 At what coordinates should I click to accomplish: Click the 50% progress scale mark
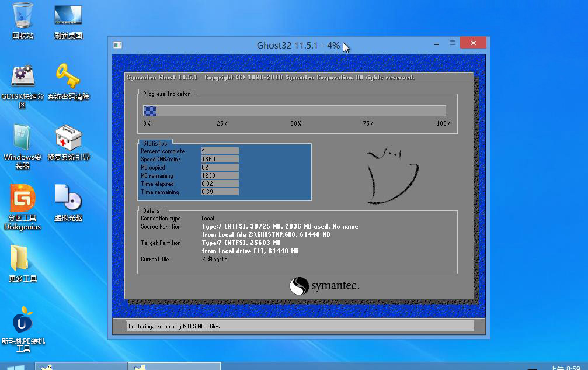[x=296, y=123]
